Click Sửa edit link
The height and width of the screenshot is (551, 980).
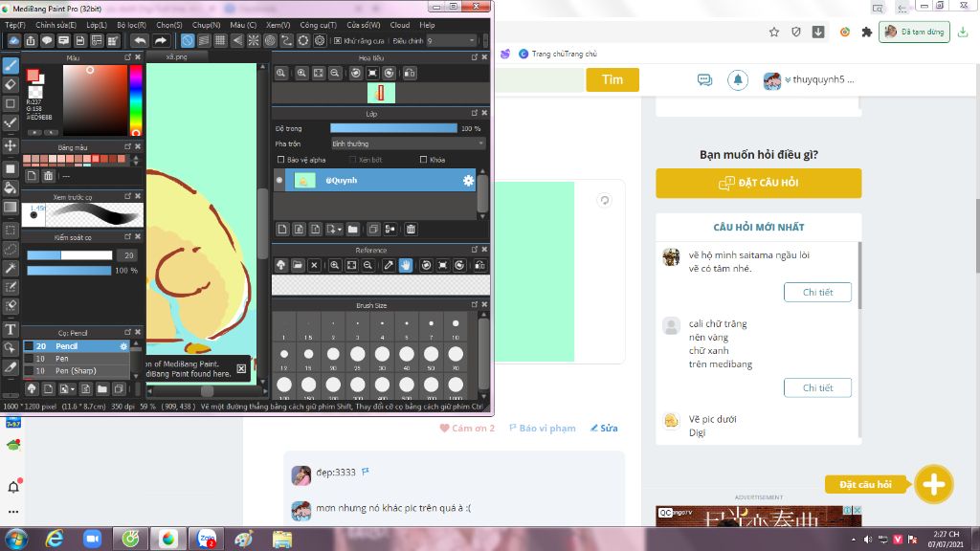coord(604,428)
